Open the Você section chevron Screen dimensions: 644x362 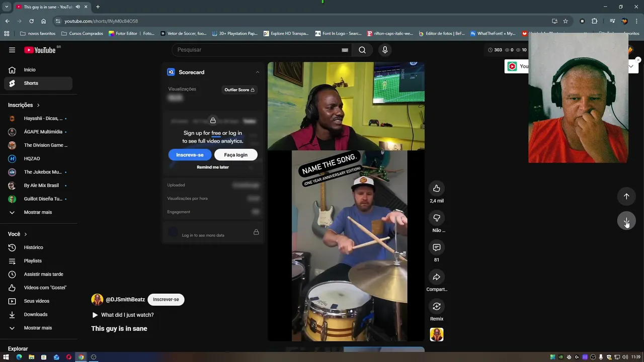point(26,234)
